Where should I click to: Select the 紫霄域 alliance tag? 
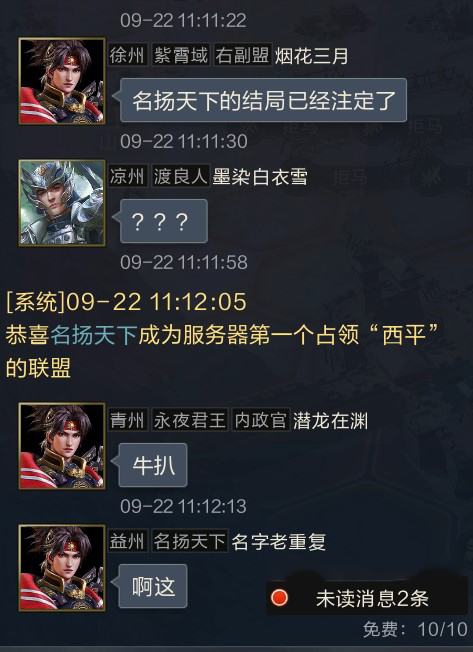[x=180, y=55]
